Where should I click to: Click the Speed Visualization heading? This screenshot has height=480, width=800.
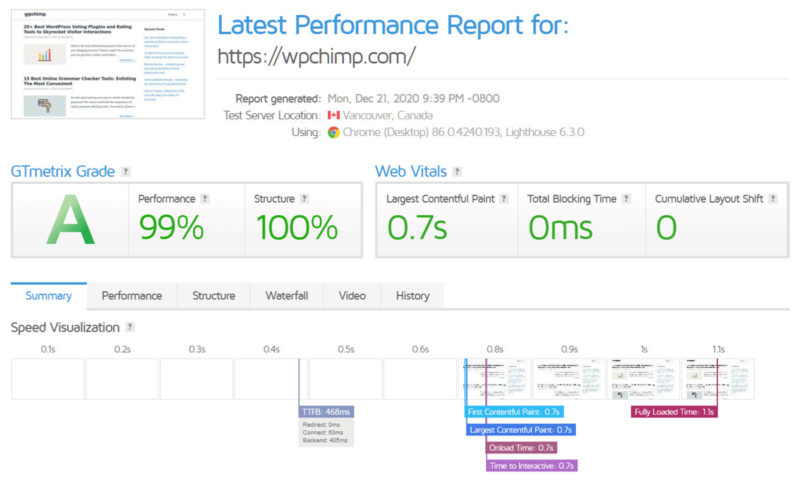click(x=65, y=327)
